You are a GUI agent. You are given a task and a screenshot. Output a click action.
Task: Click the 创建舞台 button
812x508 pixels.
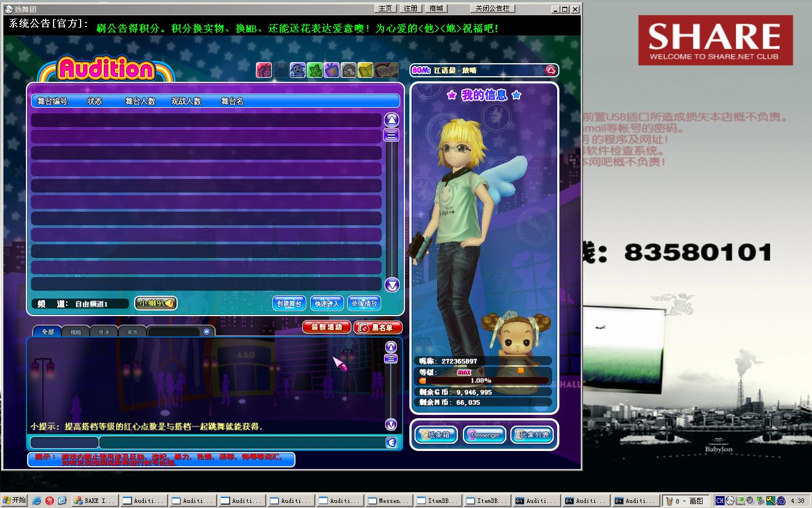pos(289,304)
